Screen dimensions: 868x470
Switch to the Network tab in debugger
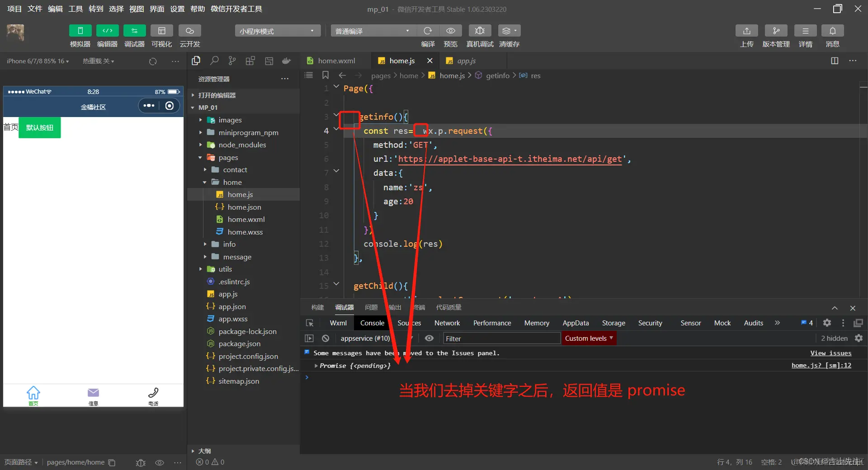point(447,323)
